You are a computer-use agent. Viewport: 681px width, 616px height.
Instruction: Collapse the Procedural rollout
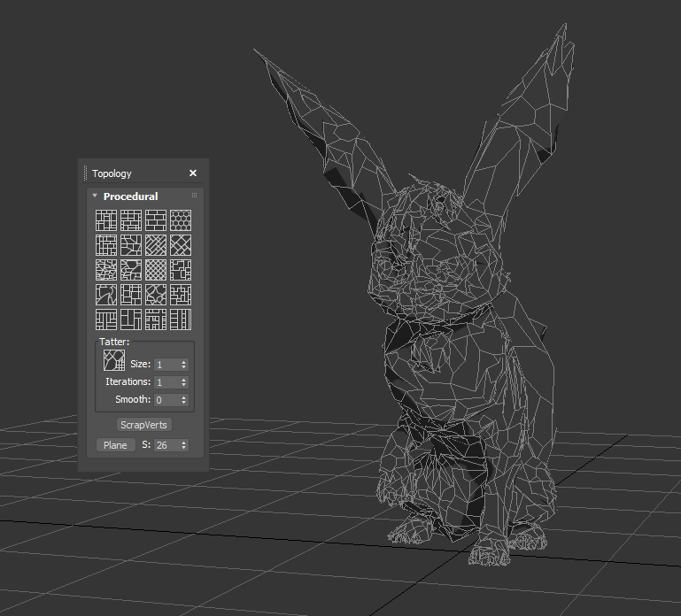[x=95, y=196]
